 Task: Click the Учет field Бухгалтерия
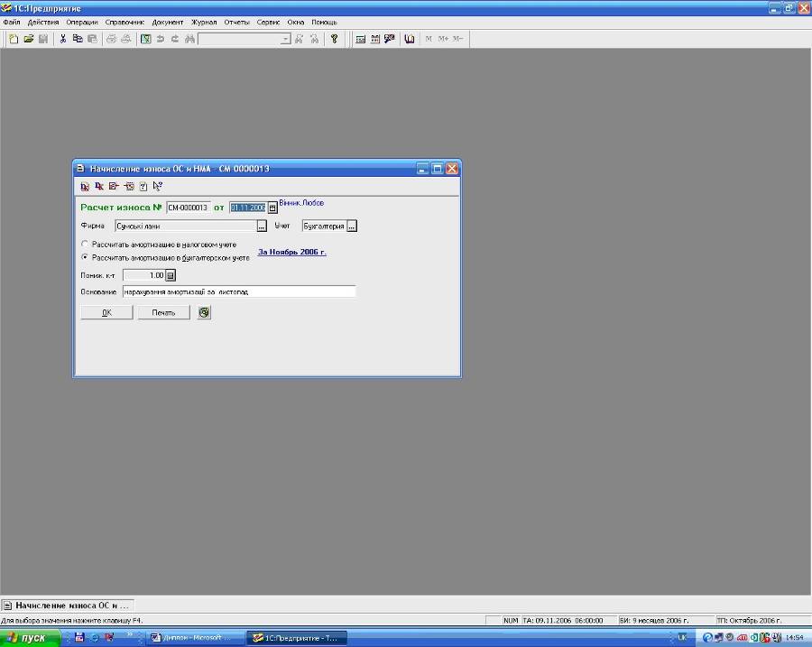point(324,226)
